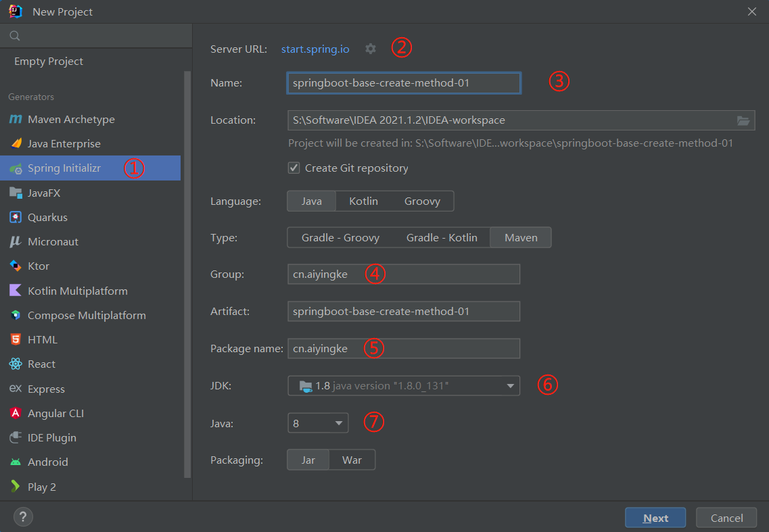Screen dimensions: 769x532
Task: Select the Android generator icon
Action: 16,462
